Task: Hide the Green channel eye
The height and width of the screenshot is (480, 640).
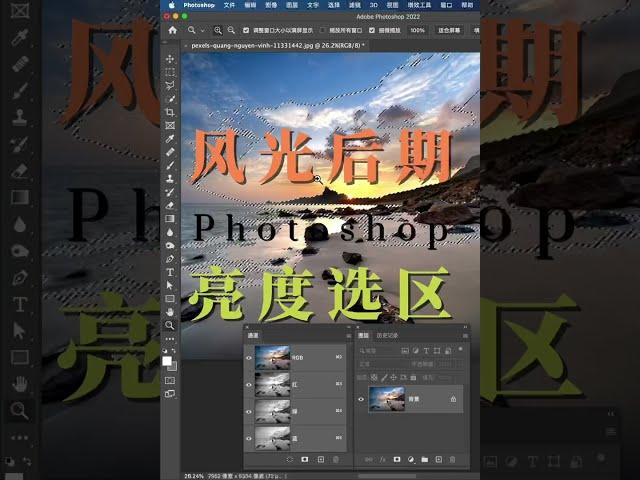Action: tap(249, 411)
